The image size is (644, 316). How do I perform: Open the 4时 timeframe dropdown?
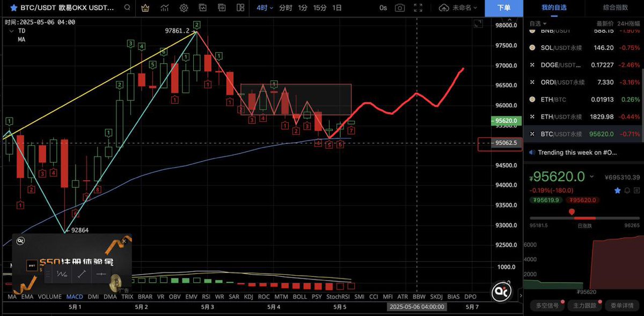click(x=265, y=8)
